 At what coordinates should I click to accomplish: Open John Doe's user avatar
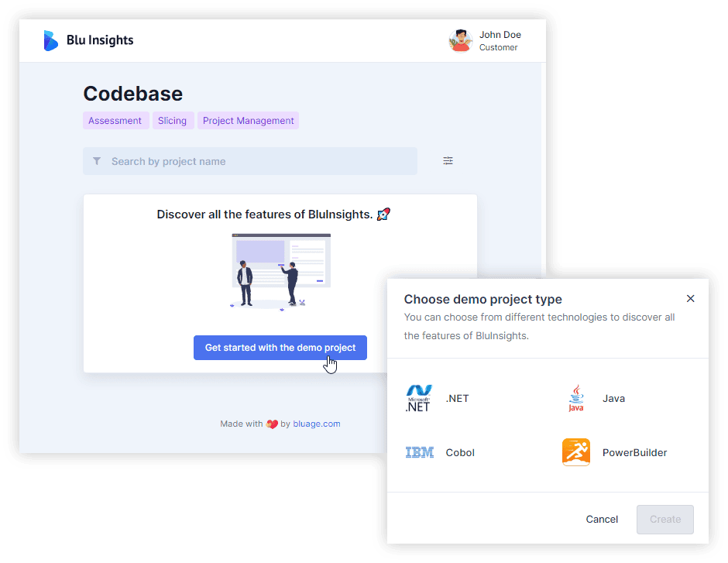point(461,41)
